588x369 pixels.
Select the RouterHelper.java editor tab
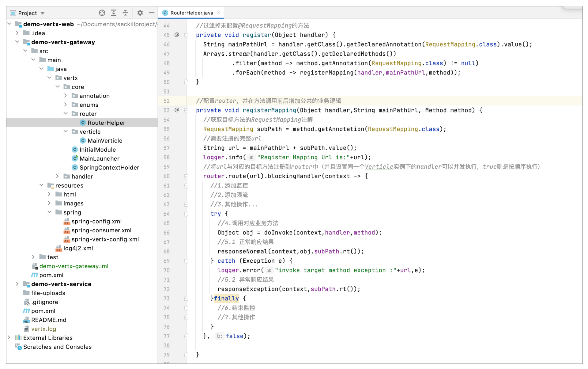191,13
